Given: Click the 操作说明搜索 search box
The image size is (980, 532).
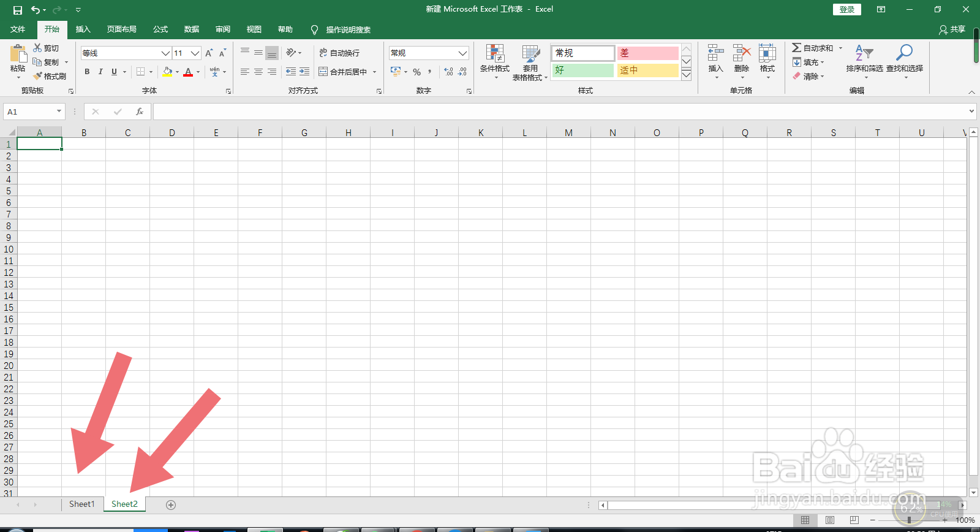Looking at the screenshot, I should (341, 29).
